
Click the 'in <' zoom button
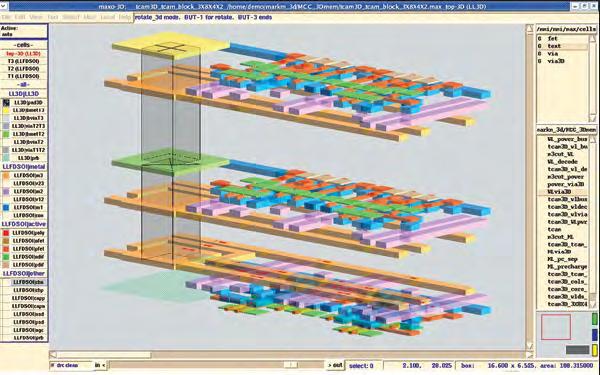[99, 365]
